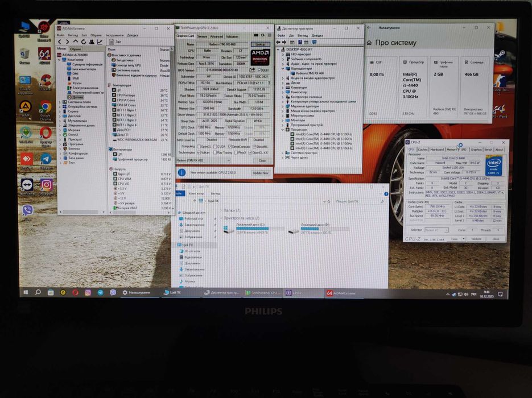Click local disk C usage bar
This screenshot has height=398, width=532.
(x=260, y=229)
